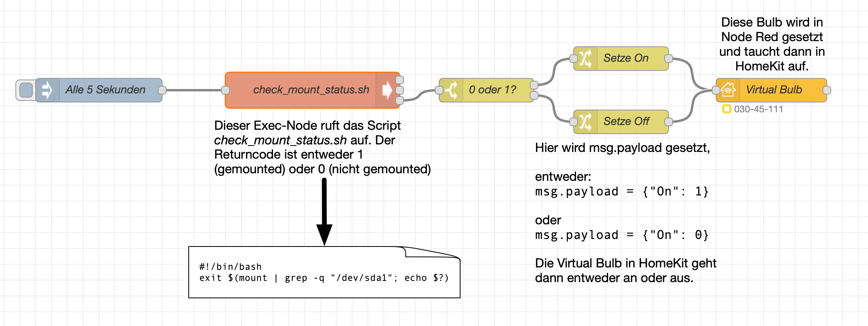This screenshot has width=868, height=326.
Task: Click the bash script comment box
Action: coord(324,273)
